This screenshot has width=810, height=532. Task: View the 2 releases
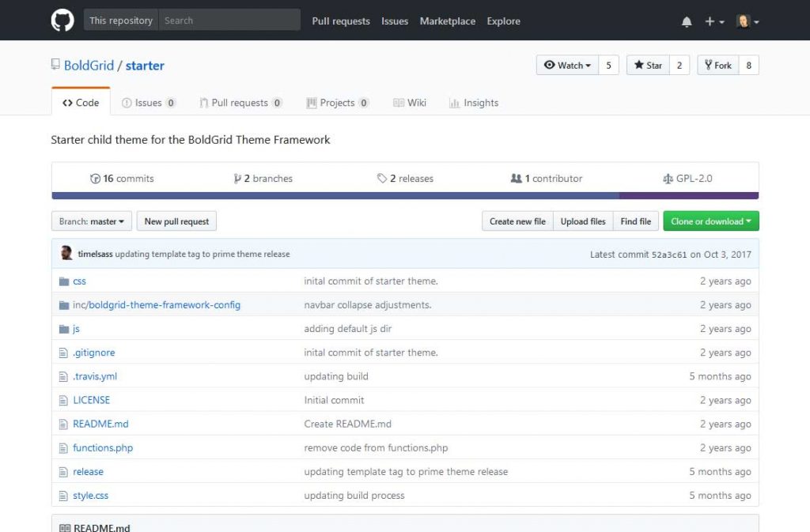406,179
